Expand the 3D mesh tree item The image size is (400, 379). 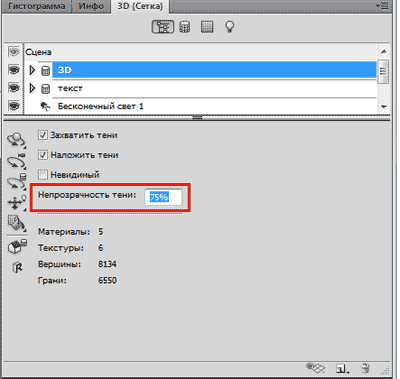coord(32,70)
